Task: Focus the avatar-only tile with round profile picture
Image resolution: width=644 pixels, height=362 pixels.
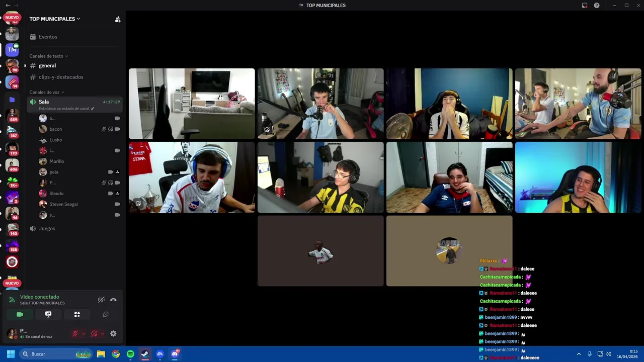Action: [x=449, y=251]
